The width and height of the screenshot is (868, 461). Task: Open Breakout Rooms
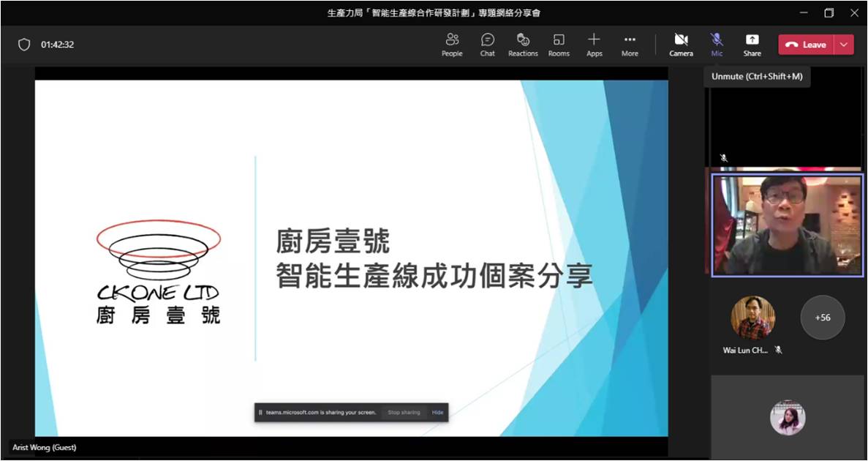(x=559, y=45)
